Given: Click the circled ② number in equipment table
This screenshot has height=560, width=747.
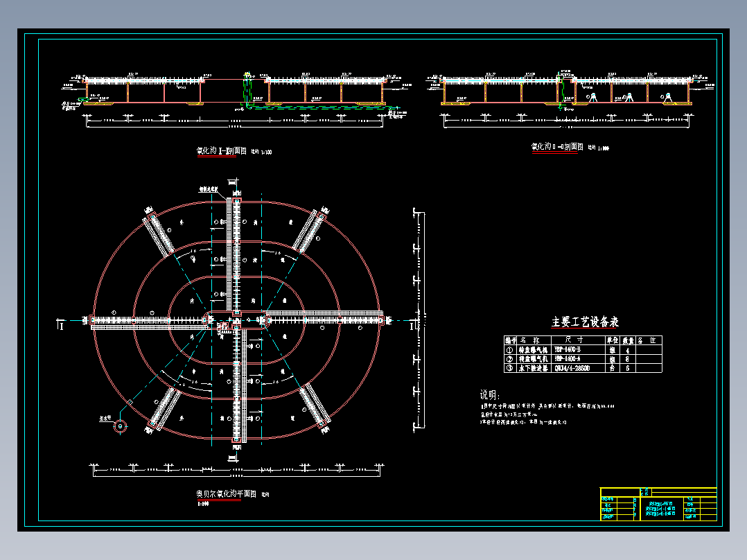Looking at the screenshot, I should click(x=510, y=359).
